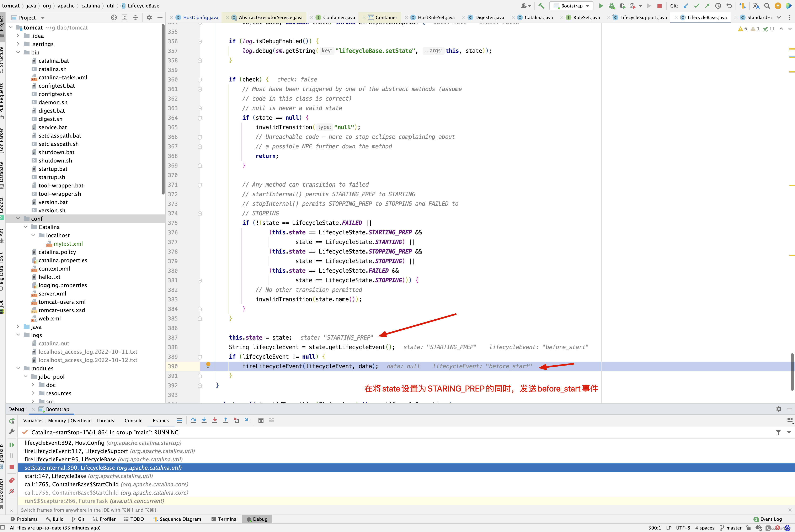Expand the .idea folder
Viewport: 795px width, 532px height.
click(x=18, y=36)
